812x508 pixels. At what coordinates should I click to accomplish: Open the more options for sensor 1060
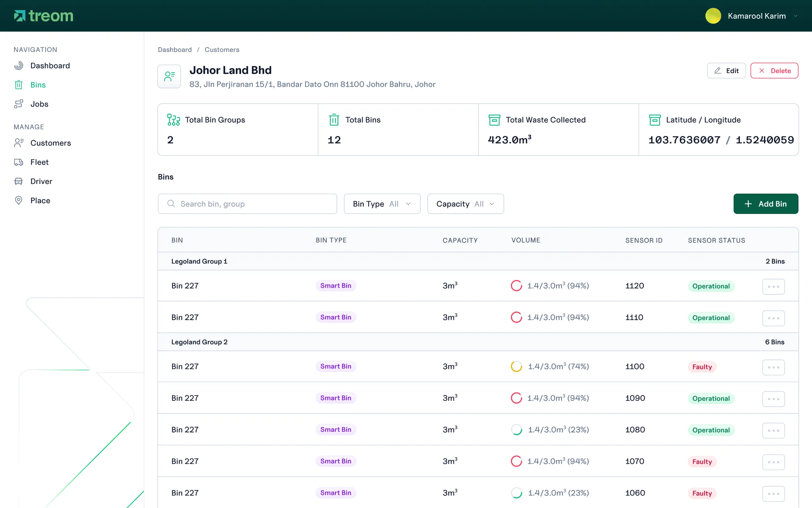[773, 493]
